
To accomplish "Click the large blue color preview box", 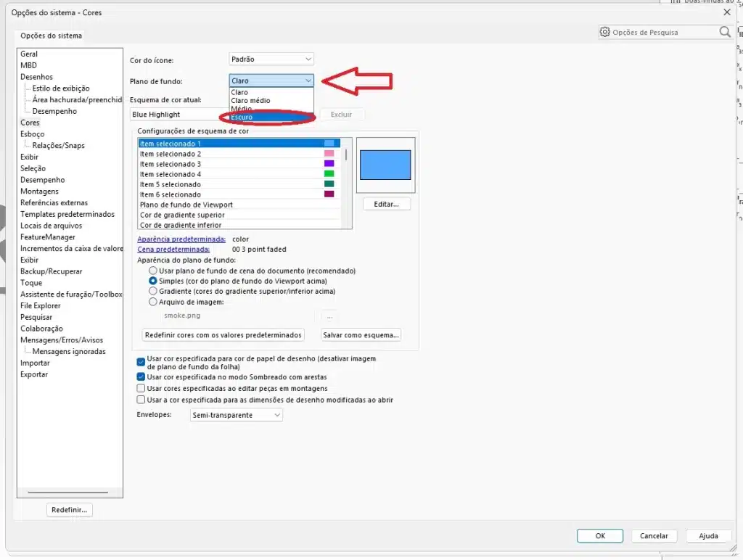I will (385, 165).
